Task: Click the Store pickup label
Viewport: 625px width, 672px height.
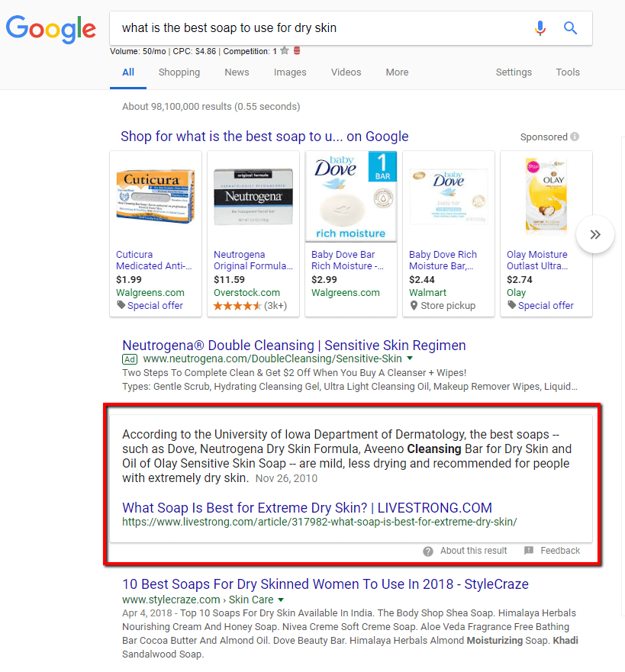Action: coord(448,306)
